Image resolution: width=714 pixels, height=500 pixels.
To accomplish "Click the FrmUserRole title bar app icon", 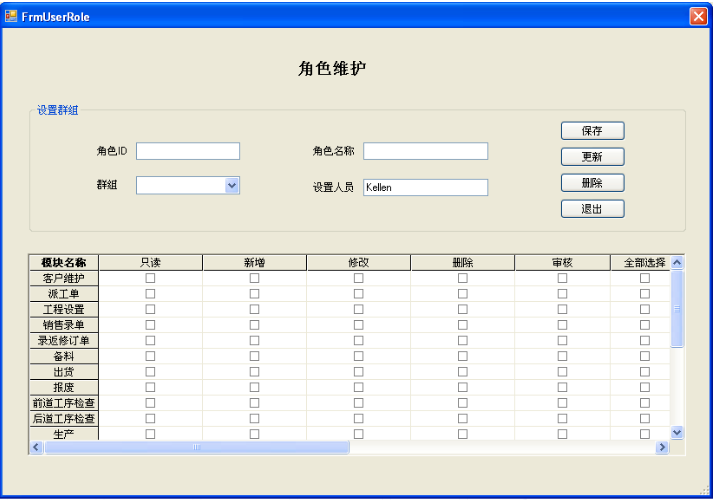I will (x=12, y=16).
